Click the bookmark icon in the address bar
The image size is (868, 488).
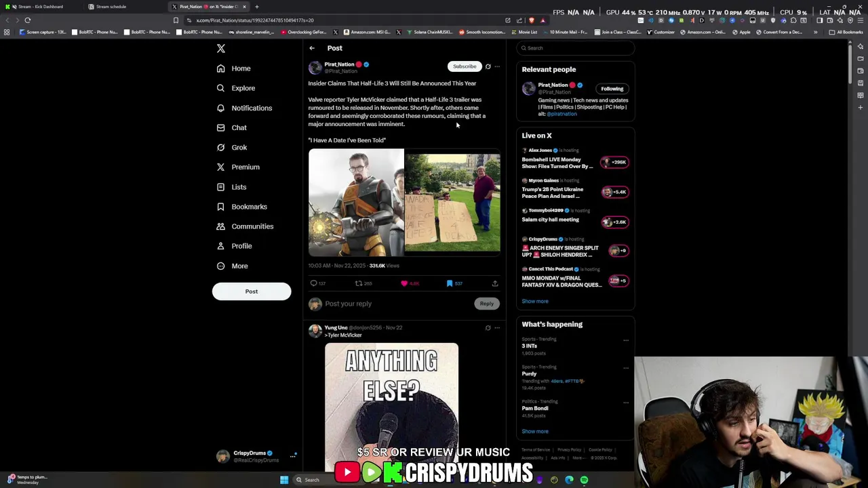click(176, 20)
